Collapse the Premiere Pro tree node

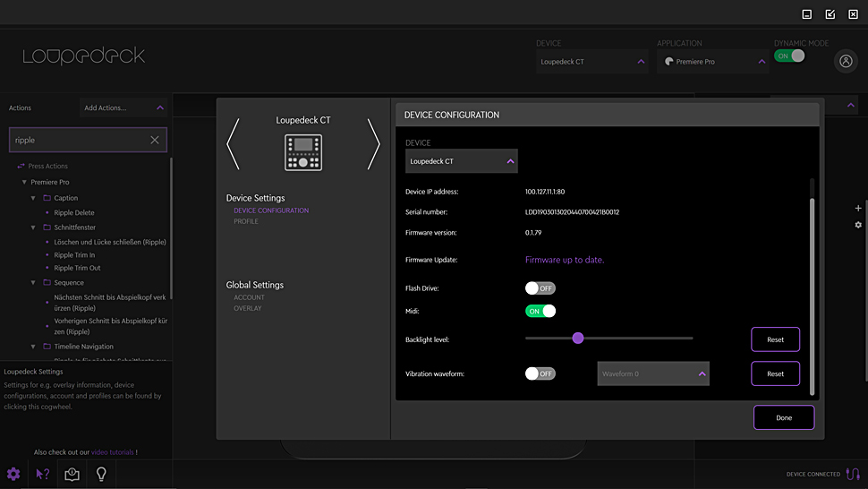pyautogui.click(x=24, y=182)
